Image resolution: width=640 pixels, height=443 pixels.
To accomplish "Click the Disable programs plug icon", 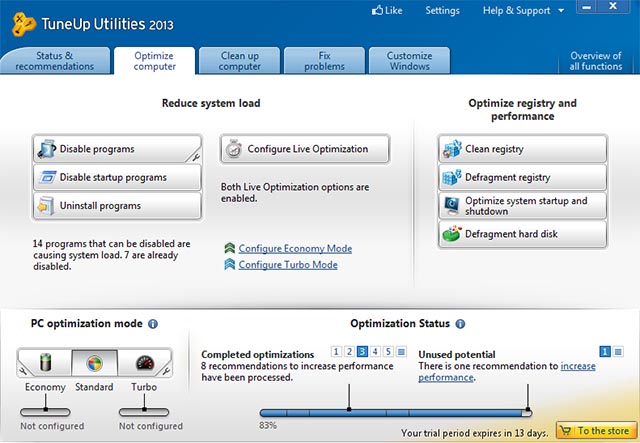I will pyautogui.click(x=47, y=149).
